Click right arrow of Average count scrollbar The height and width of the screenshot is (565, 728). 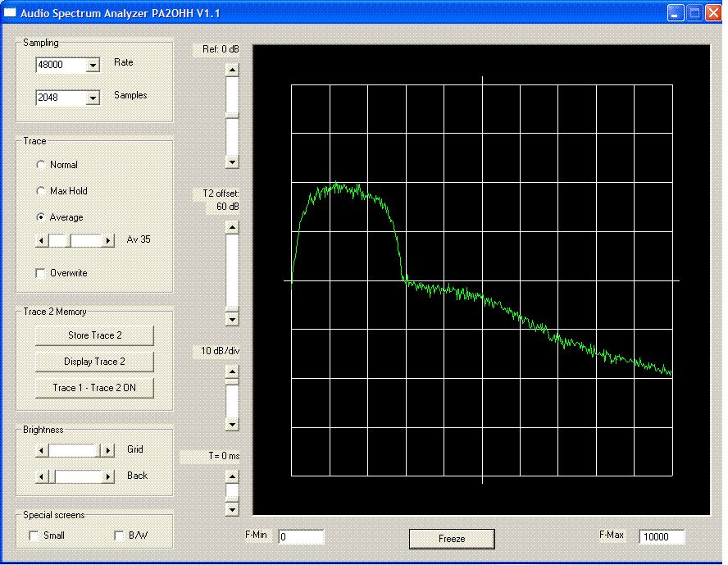pyautogui.click(x=107, y=240)
